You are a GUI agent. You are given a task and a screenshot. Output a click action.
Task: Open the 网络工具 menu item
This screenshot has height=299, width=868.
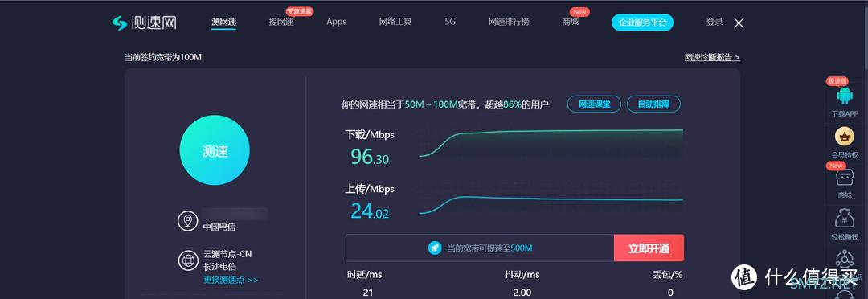tap(395, 23)
